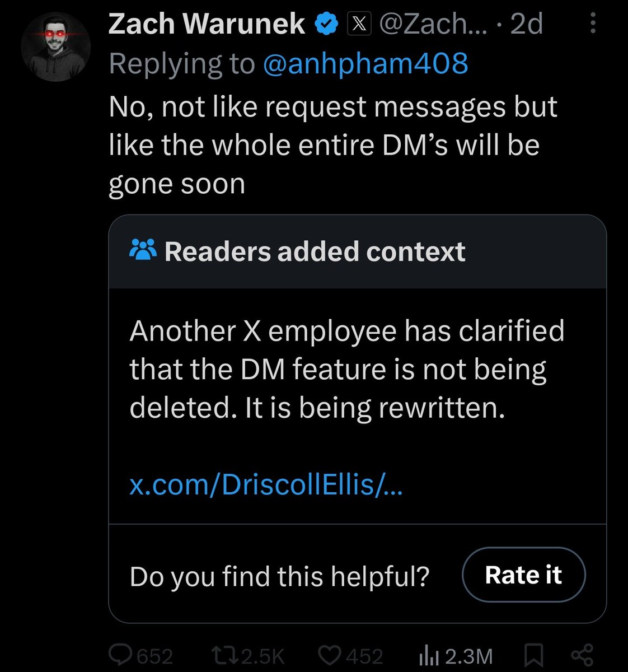The height and width of the screenshot is (672, 628).
Task: Open Zach Warunek's profile picture
Action: point(55,48)
